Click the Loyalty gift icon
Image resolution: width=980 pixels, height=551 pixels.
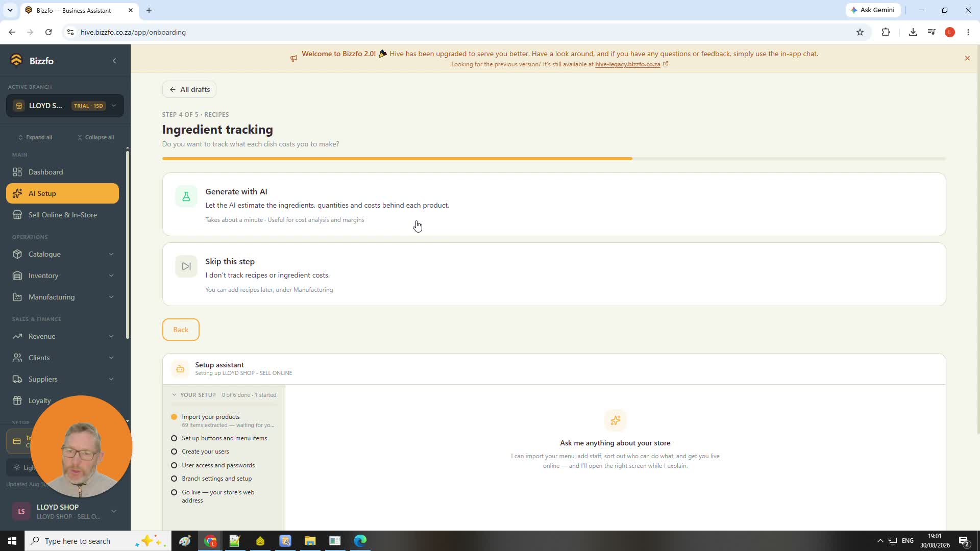click(x=17, y=400)
